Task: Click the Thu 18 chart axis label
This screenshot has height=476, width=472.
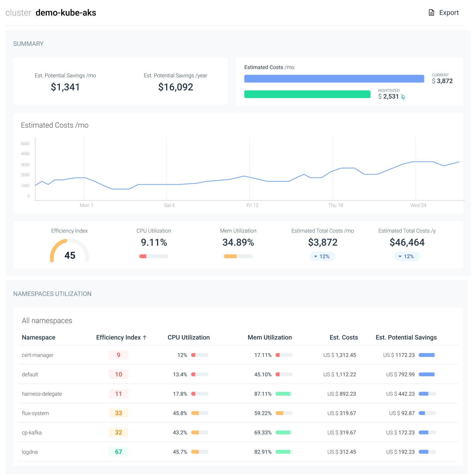Action: point(335,205)
